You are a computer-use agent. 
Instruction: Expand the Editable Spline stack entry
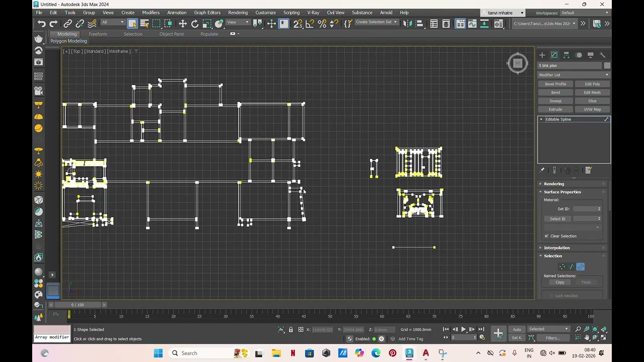point(541,119)
